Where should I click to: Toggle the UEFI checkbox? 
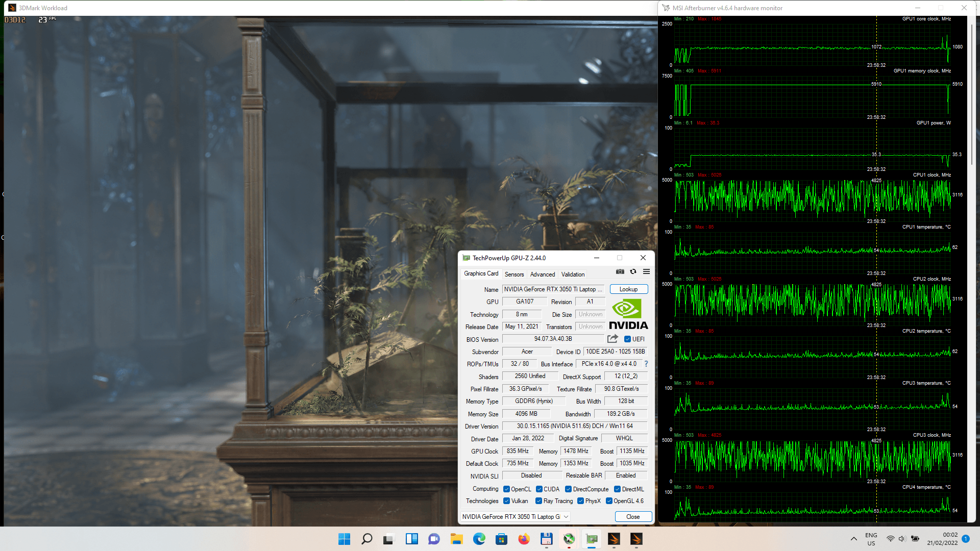[x=627, y=339]
